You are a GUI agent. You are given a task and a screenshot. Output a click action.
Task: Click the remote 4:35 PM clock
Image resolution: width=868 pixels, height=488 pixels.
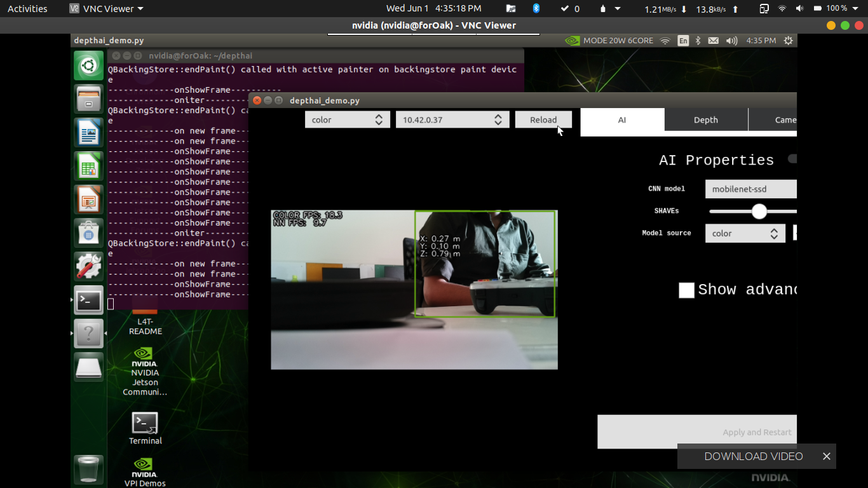[x=761, y=41]
